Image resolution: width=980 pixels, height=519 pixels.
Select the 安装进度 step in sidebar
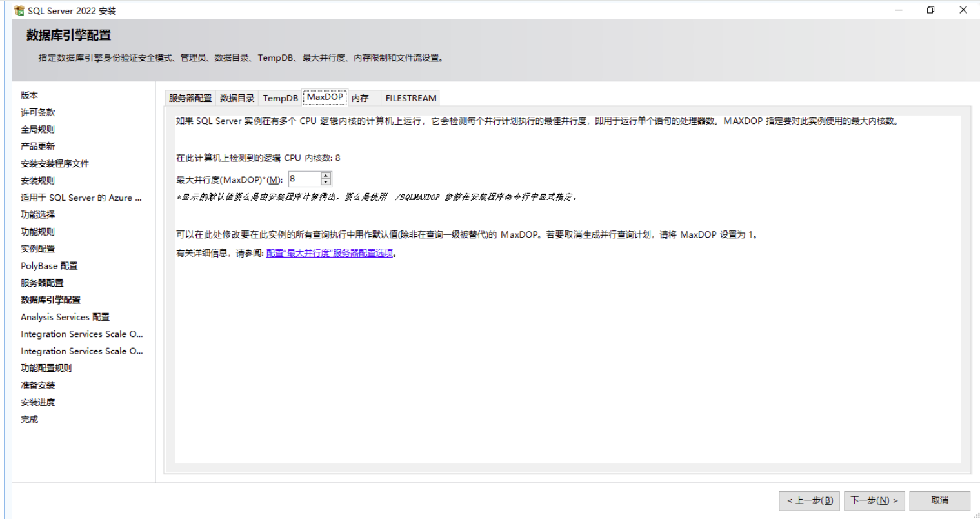point(38,402)
